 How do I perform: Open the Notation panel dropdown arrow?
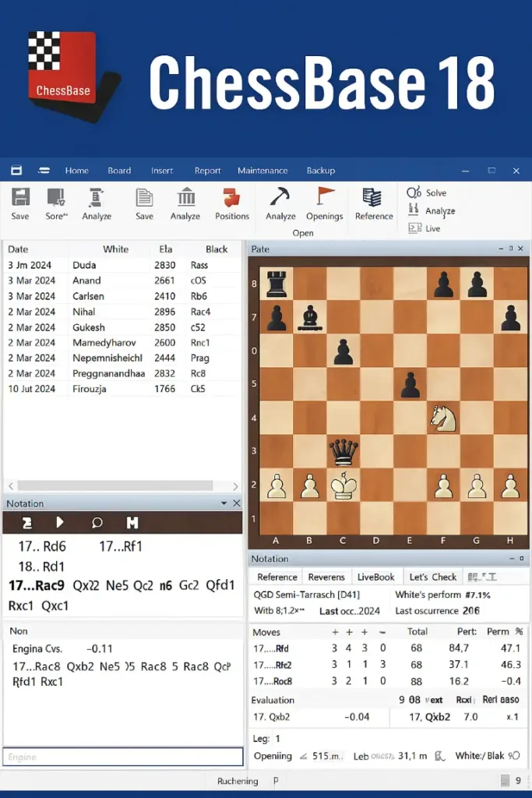(224, 503)
